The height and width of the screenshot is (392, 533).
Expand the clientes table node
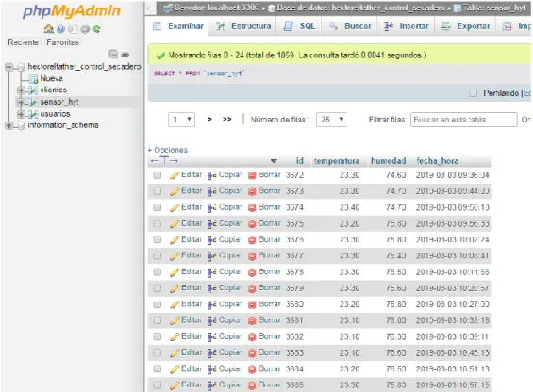(x=21, y=90)
